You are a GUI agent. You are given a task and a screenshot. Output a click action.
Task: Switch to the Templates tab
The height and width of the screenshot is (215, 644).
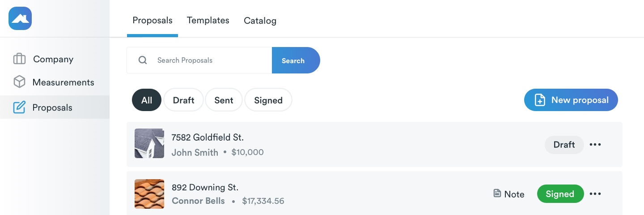coord(208,21)
